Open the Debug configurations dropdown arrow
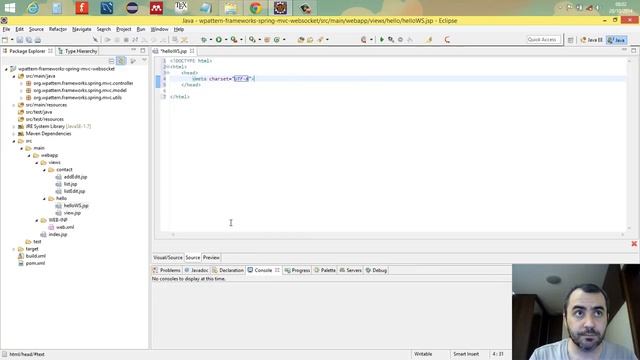 tap(211, 40)
